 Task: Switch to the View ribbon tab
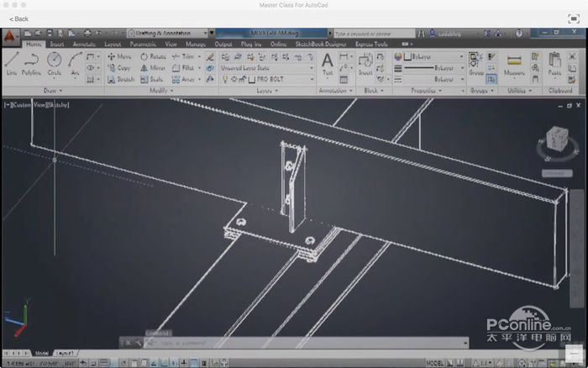[x=171, y=44]
